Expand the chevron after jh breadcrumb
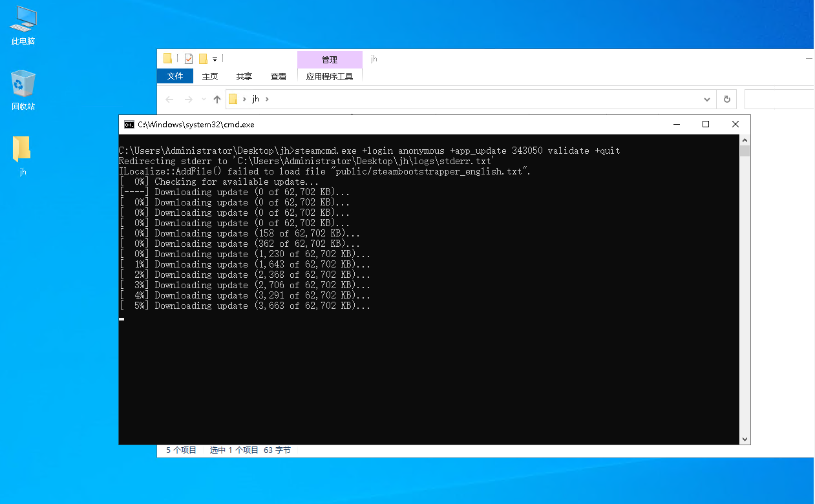Screen dimensions: 815x504 point(267,100)
